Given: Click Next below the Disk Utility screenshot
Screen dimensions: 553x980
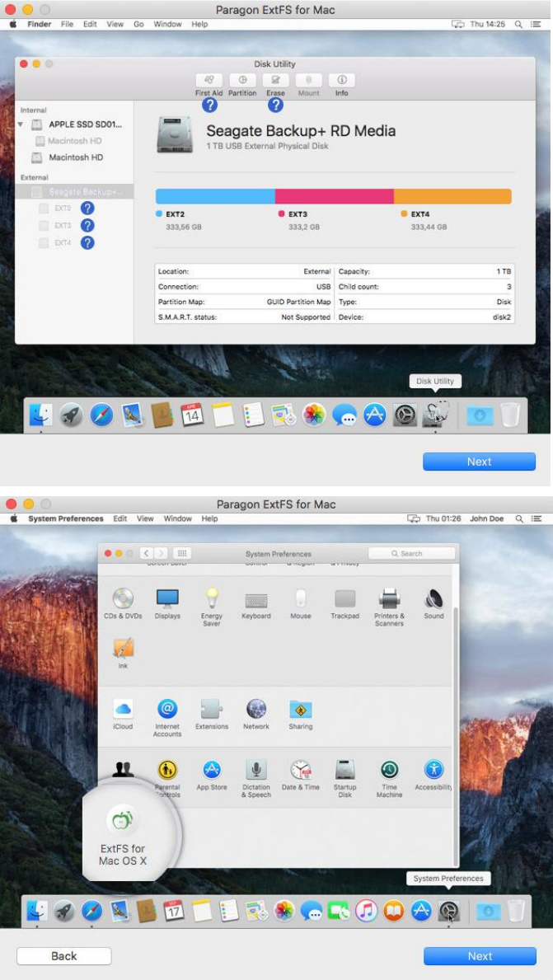Looking at the screenshot, I should pyautogui.click(x=480, y=462).
